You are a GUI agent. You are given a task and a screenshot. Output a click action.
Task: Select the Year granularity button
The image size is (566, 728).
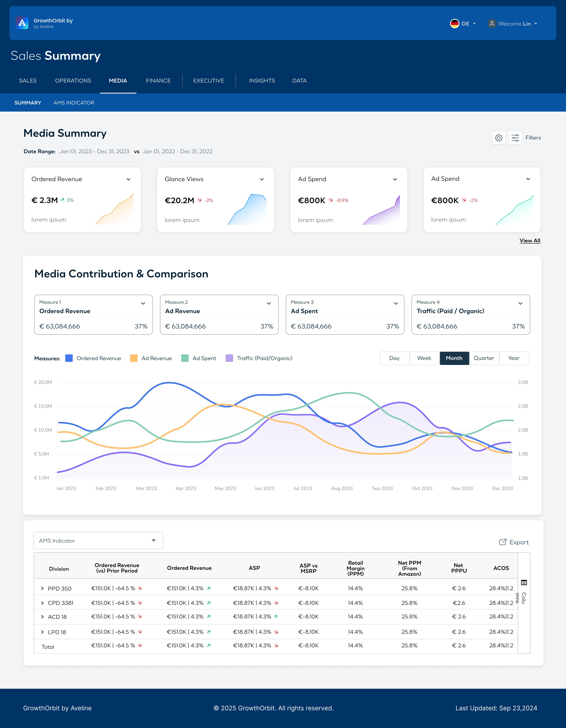514,358
